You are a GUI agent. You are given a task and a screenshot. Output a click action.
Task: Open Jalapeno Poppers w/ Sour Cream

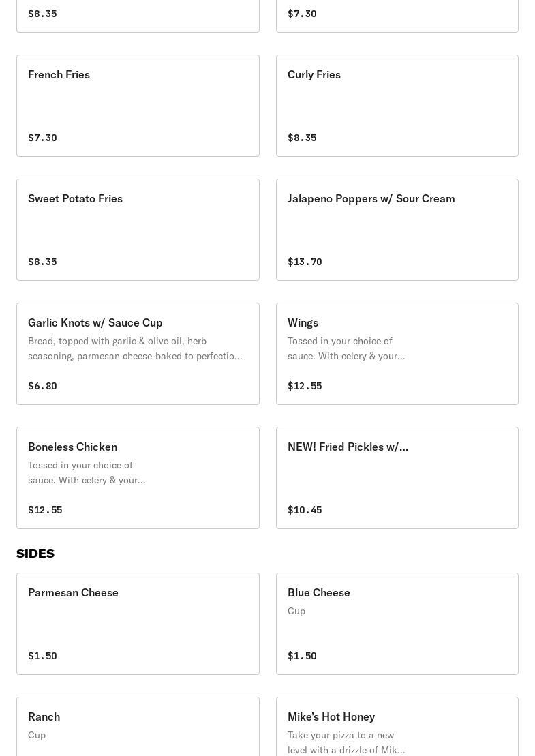397,230
